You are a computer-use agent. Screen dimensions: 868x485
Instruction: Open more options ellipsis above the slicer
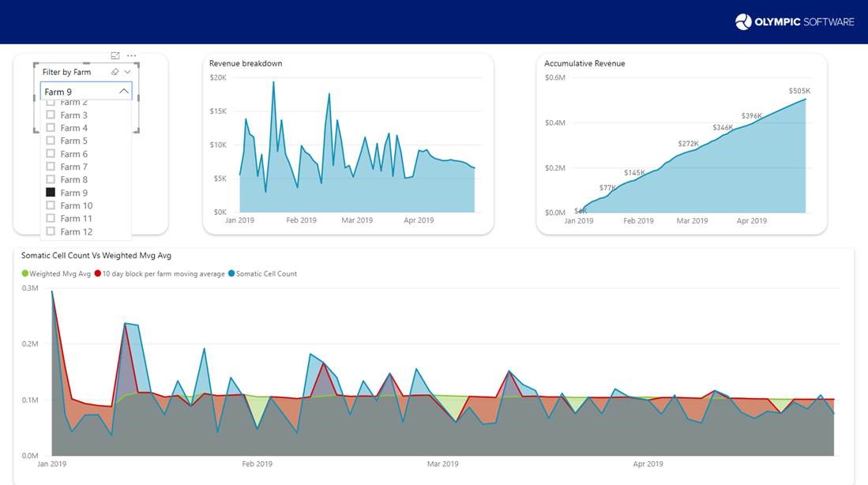131,55
